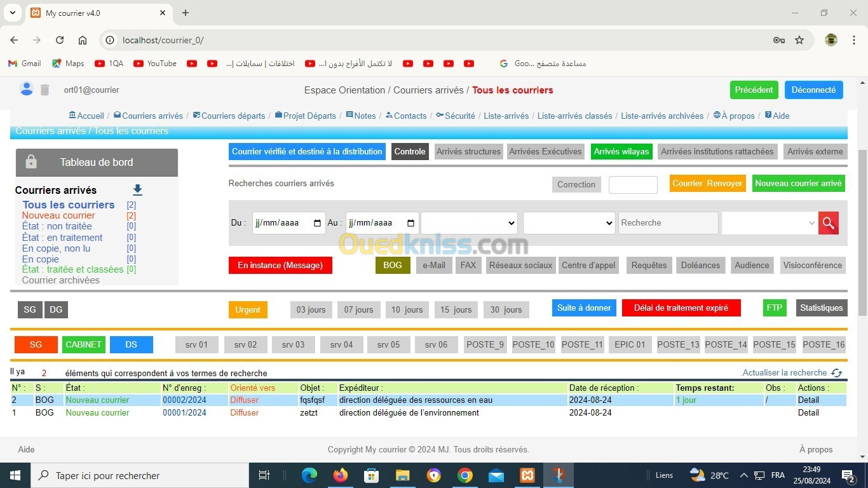The image size is (868, 488).
Task: Click the user profile icon
Action: click(x=26, y=89)
